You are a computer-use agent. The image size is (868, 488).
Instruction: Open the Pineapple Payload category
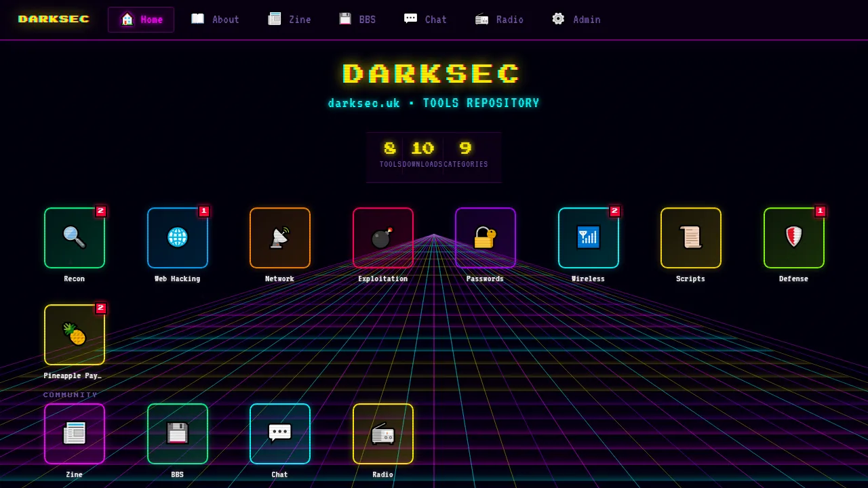[75, 335]
